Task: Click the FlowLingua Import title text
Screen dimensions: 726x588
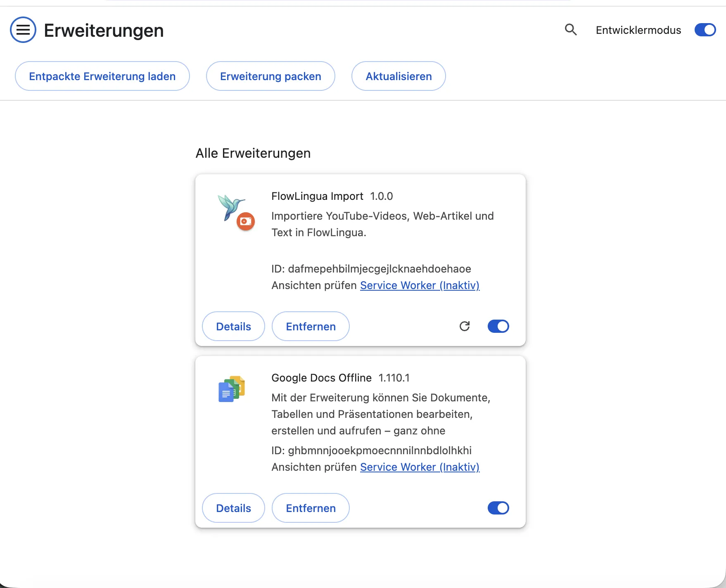Action: [x=317, y=196]
